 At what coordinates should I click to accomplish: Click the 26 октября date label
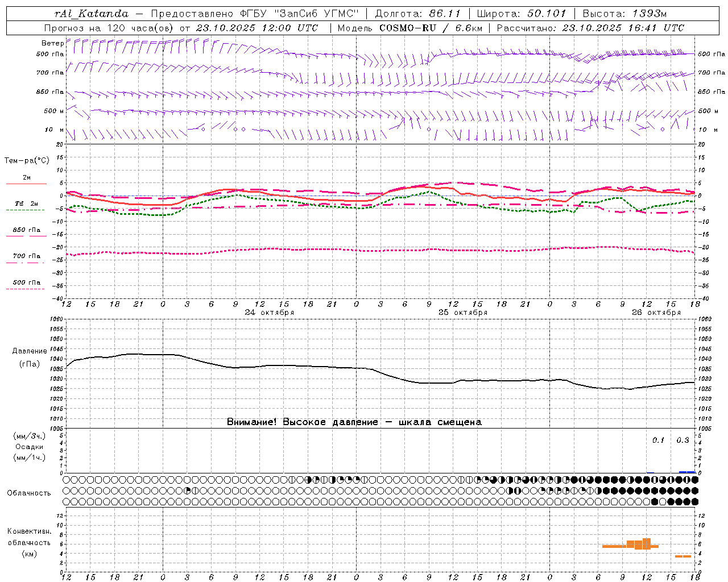point(656,313)
